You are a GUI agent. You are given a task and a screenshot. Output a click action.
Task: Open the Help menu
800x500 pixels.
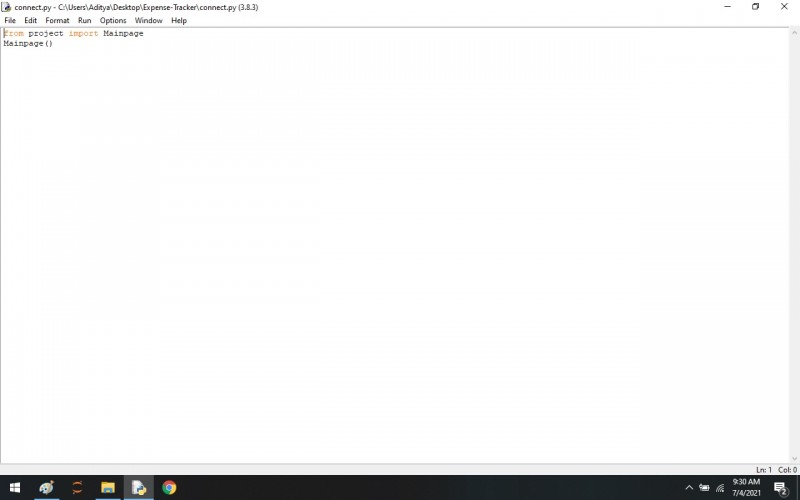pos(179,20)
